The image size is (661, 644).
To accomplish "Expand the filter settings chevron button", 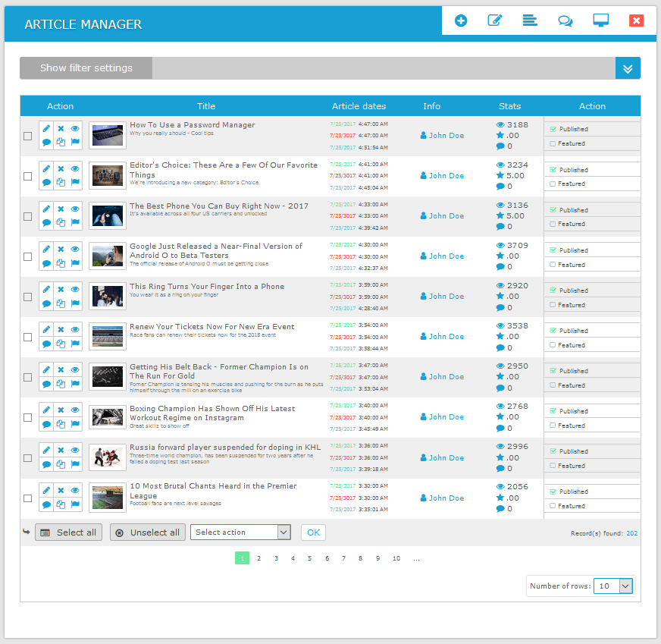I will pyautogui.click(x=628, y=68).
